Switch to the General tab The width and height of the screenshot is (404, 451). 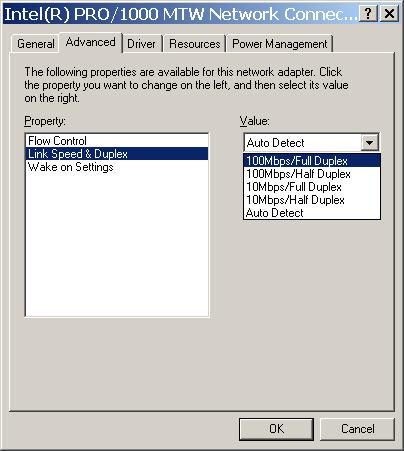36,44
